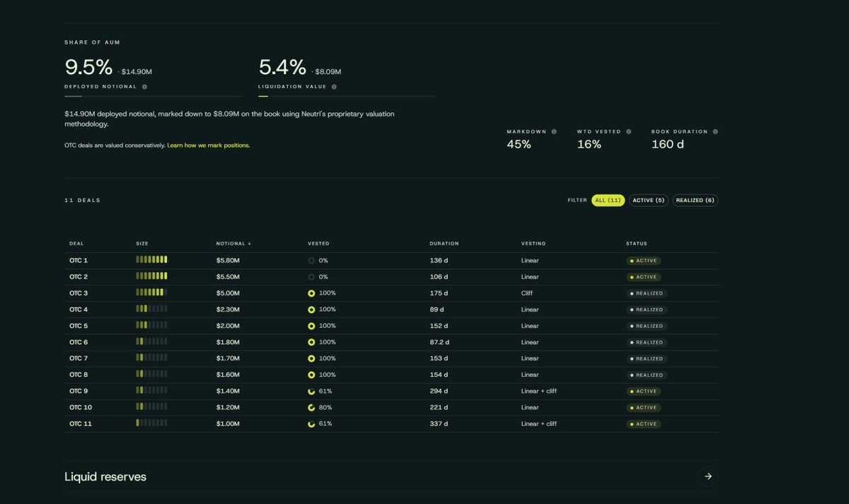Click the Deal column header
Viewport: 849px width, 504px height.
[x=76, y=244]
